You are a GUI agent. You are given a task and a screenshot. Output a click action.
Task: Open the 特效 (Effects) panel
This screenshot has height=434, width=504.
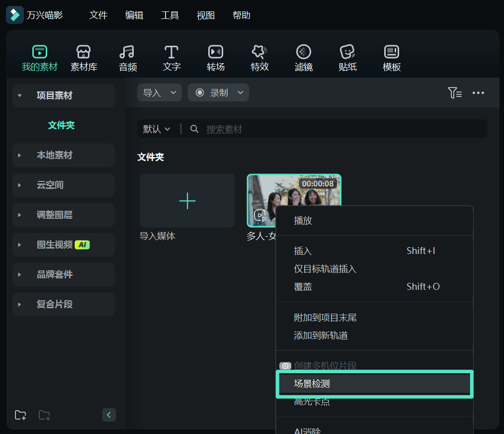click(x=259, y=57)
